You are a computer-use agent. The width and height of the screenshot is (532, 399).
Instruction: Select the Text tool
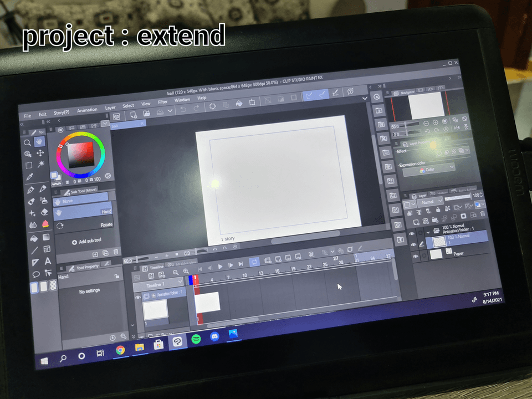point(48,261)
